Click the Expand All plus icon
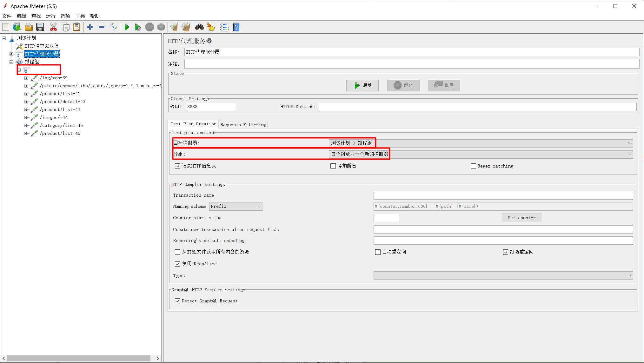 (x=90, y=27)
